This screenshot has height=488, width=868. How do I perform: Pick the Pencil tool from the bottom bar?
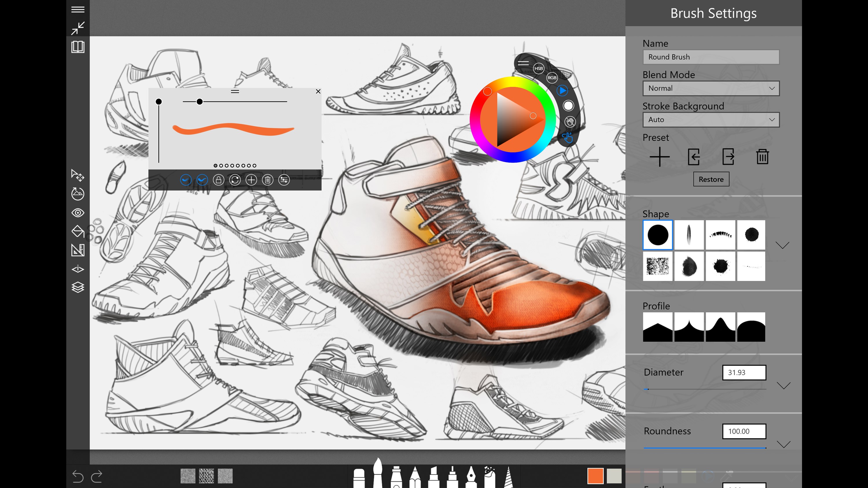pyautogui.click(x=415, y=476)
